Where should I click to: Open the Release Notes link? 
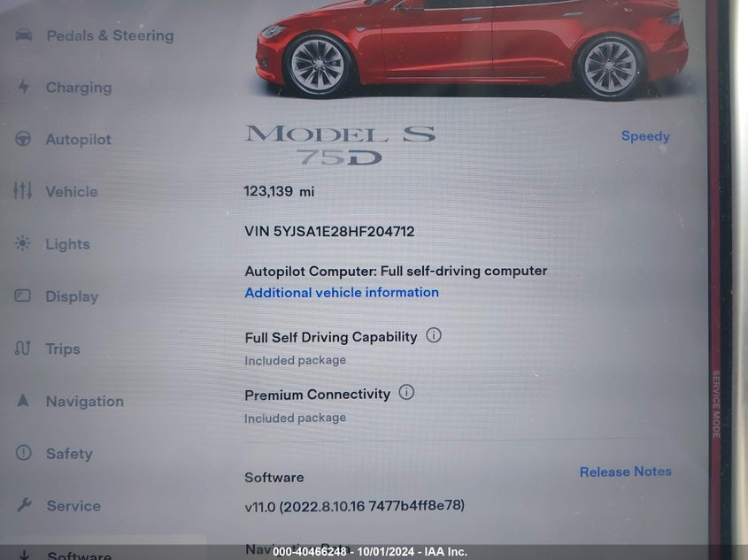tap(626, 472)
